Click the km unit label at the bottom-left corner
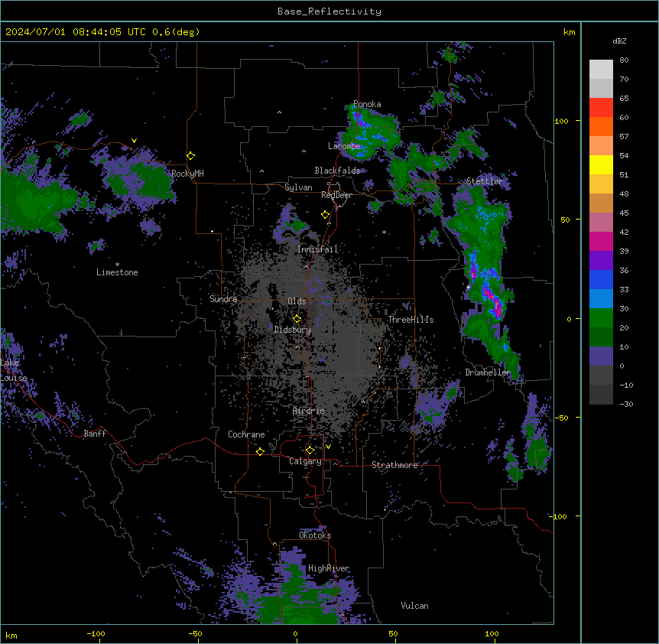 11,635
